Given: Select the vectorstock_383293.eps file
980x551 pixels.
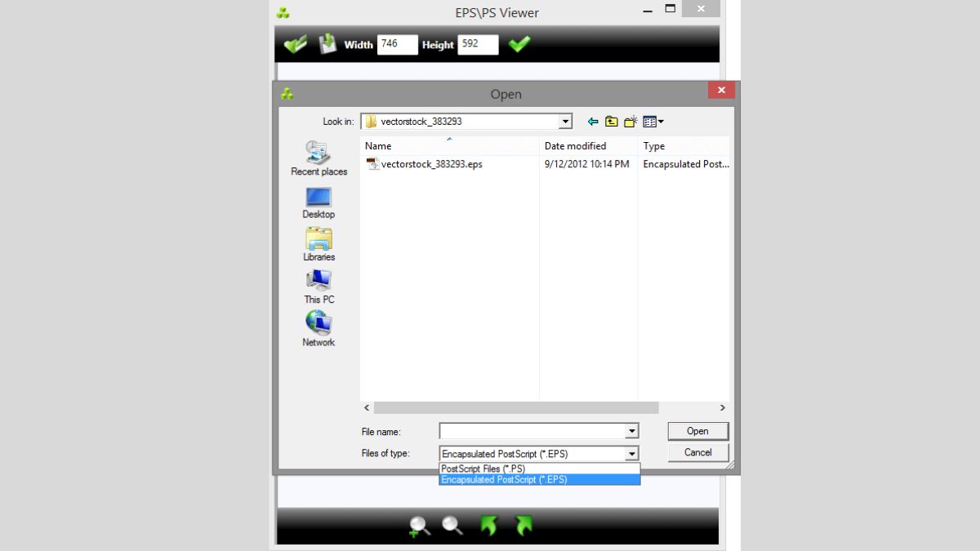Looking at the screenshot, I should click(433, 164).
